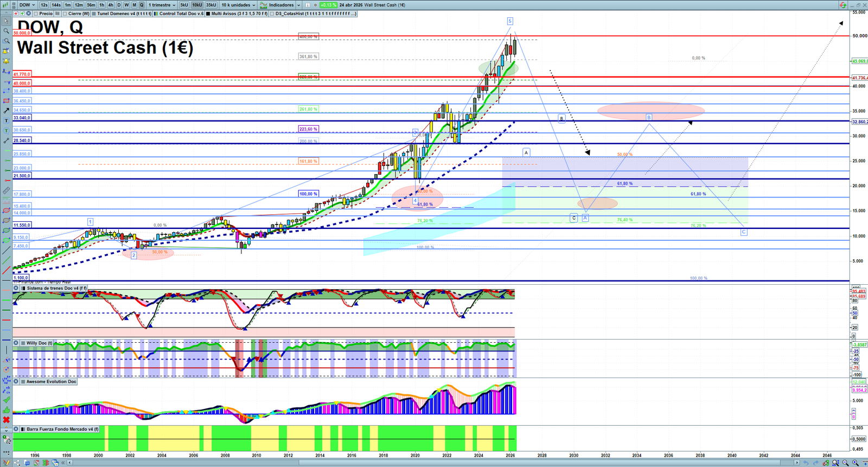The height and width of the screenshot is (467, 868).
Task: Click the alarm bell icon in sidebar
Action: (x=7, y=61)
